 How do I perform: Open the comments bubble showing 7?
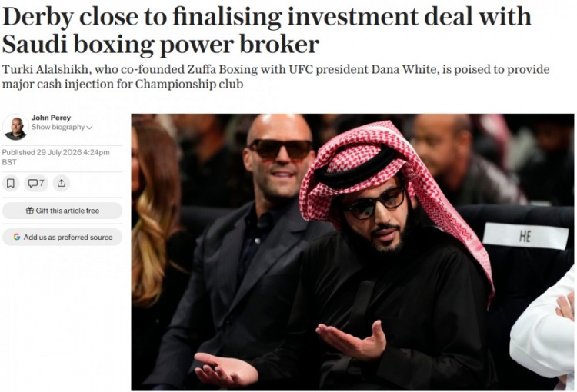tap(36, 183)
